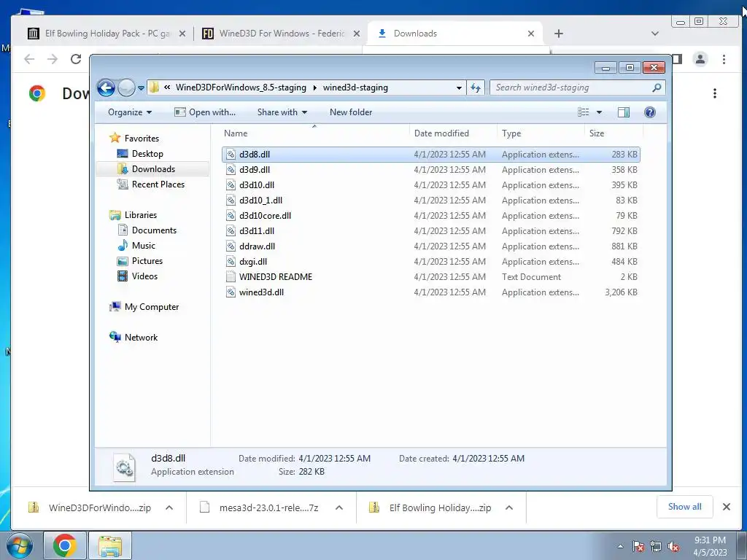Image resolution: width=747 pixels, height=560 pixels.
Task: Open Chrome three-dot menu
Action: pyautogui.click(x=724, y=59)
